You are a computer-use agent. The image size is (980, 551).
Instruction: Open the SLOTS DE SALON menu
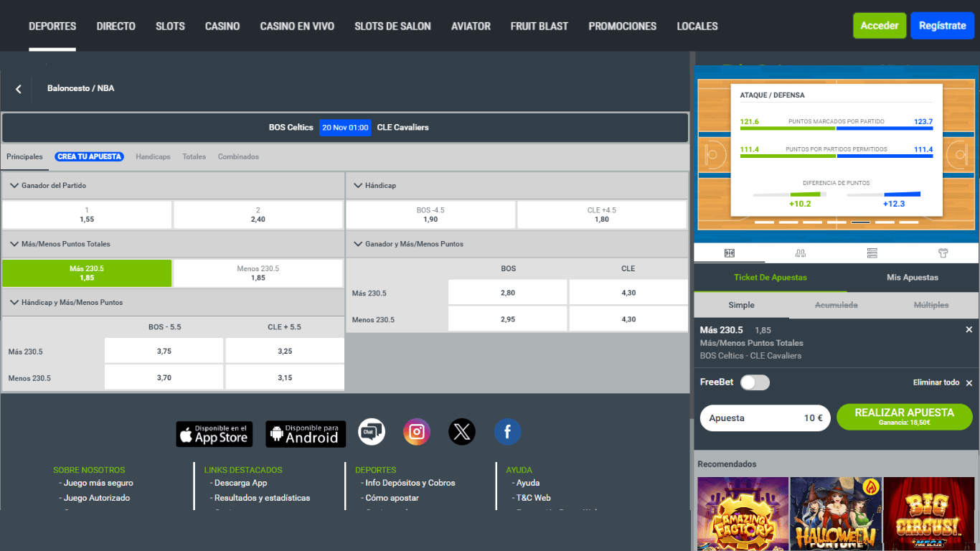tap(392, 26)
